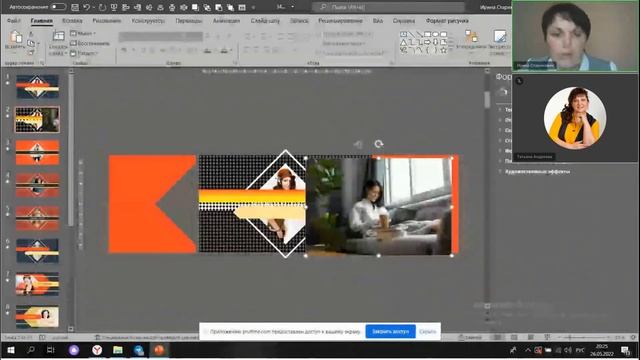This screenshot has width=640, height=360.
Task: Open the Макет layout dropdown
Action: (83, 33)
